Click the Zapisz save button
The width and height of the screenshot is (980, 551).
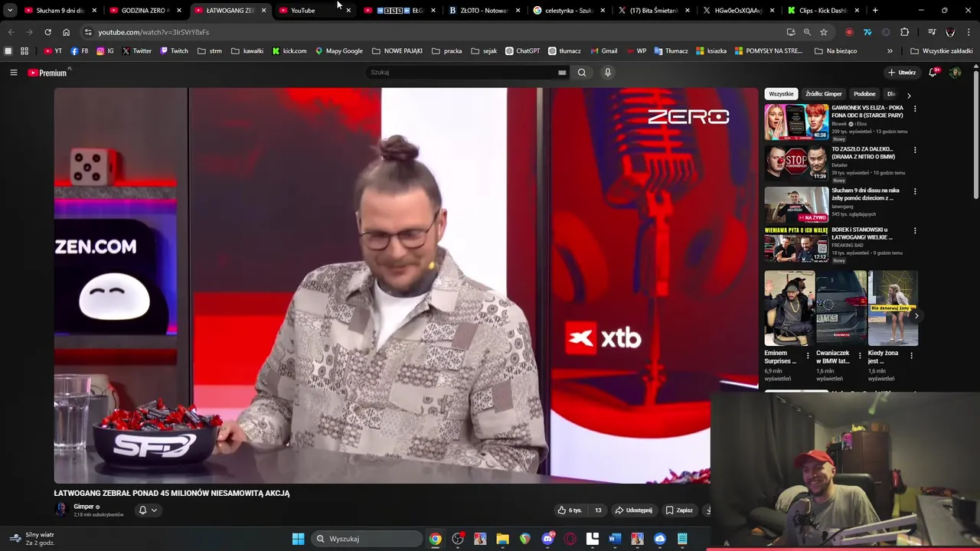click(x=679, y=510)
